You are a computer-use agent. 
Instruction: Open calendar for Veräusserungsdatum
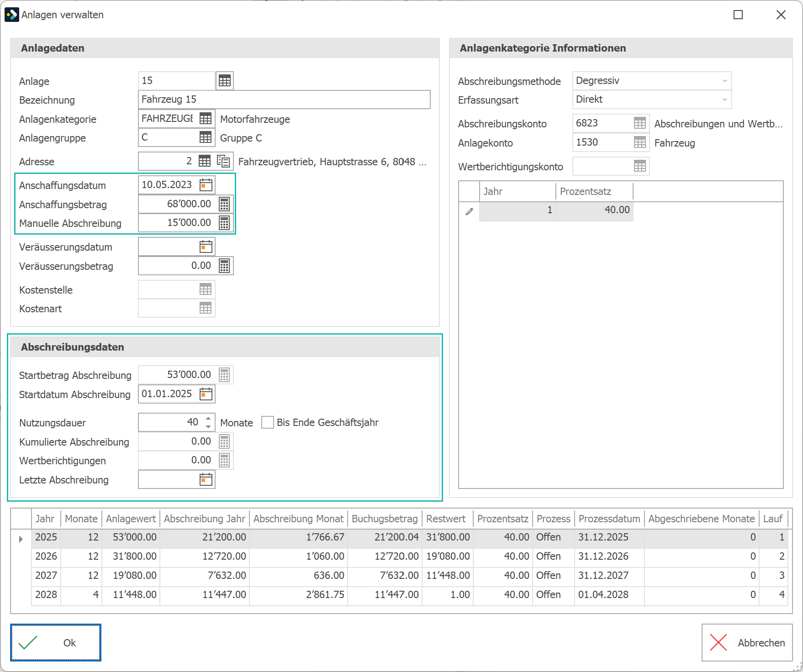tap(206, 247)
